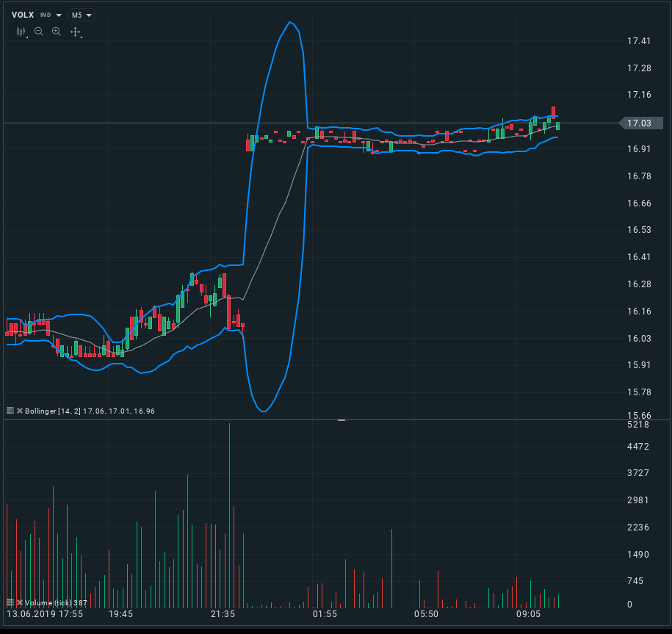Open the VOLX symbol dropdown
The image size is (672, 634).
[x=59, y=15]
